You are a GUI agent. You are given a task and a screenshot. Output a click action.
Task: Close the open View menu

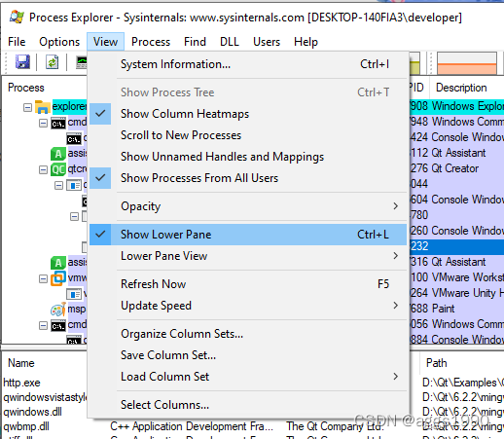click(x=105, y=42)
